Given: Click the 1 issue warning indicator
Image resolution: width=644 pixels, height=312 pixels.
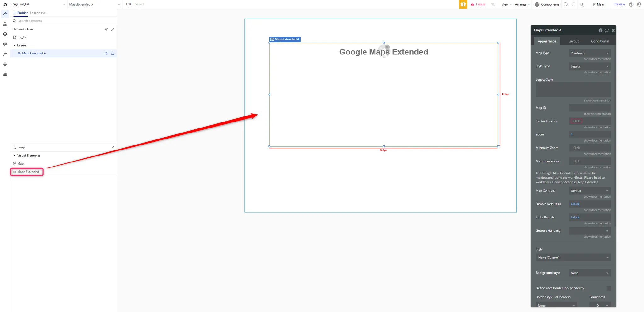Looking at the screenshot, I should pyautogui.click(x=478, y=4).
